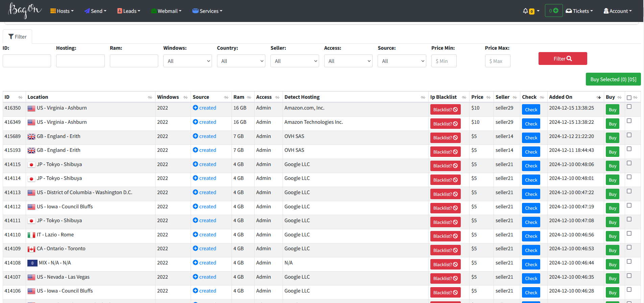Click the red Filter search button

click(x=563, y=59)
